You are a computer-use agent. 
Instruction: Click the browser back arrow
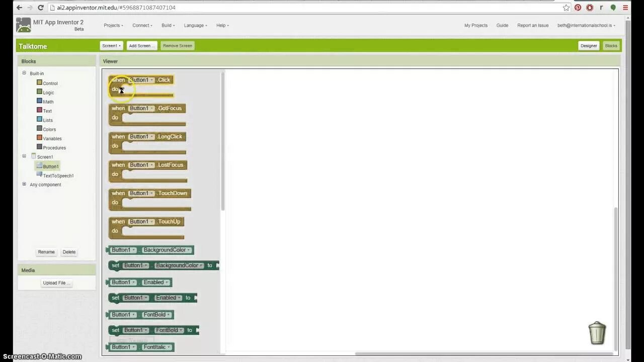click(x=19, y=8)
